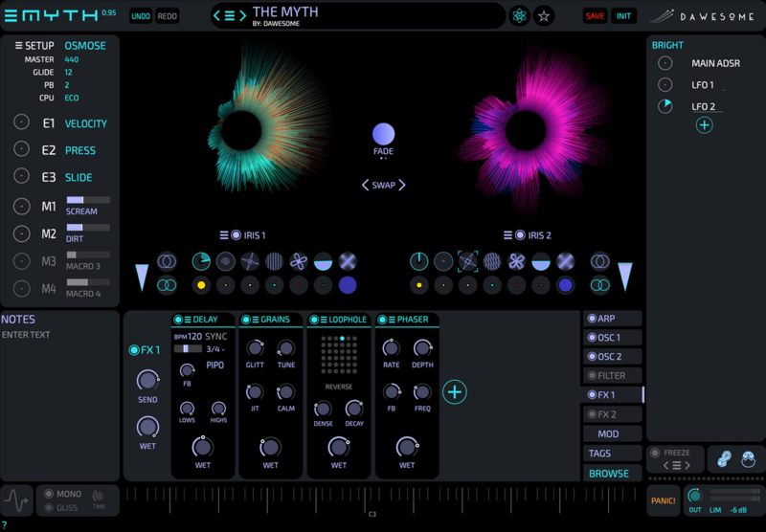This screenshot has width=766, height=532.
Task: Add a modulator under LFO 2
Action: click(704, 125)
